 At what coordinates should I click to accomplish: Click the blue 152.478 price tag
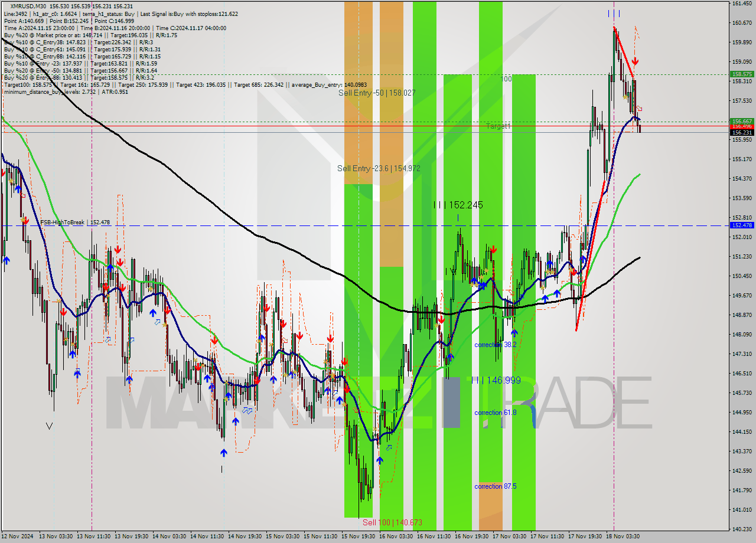click(x=742, y=225)
